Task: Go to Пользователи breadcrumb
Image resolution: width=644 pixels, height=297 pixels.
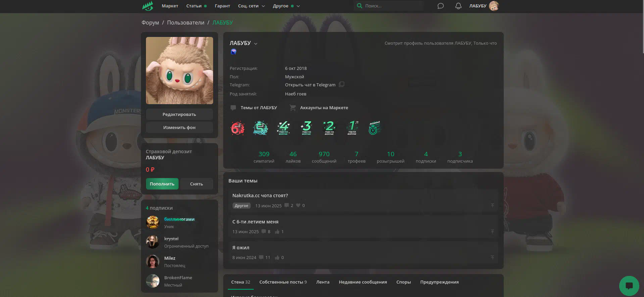Action: coord(186,23)
